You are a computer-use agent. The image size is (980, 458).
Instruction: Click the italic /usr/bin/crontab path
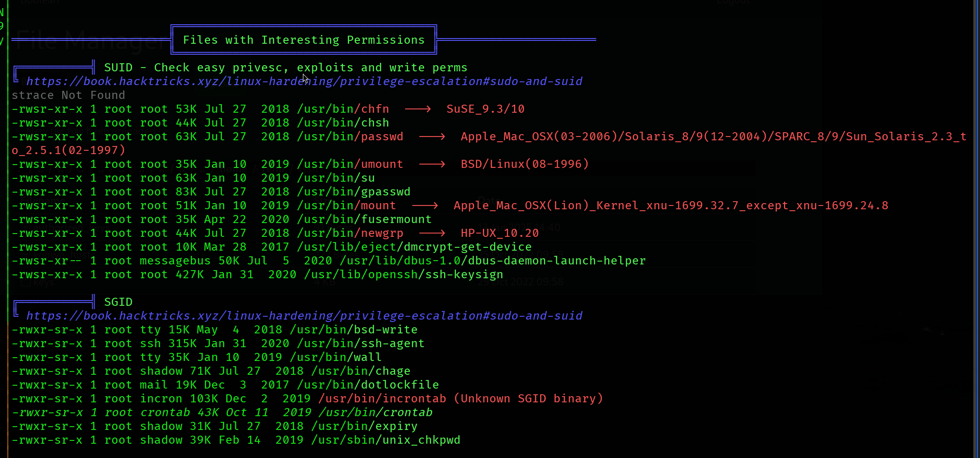coord(375,412)
